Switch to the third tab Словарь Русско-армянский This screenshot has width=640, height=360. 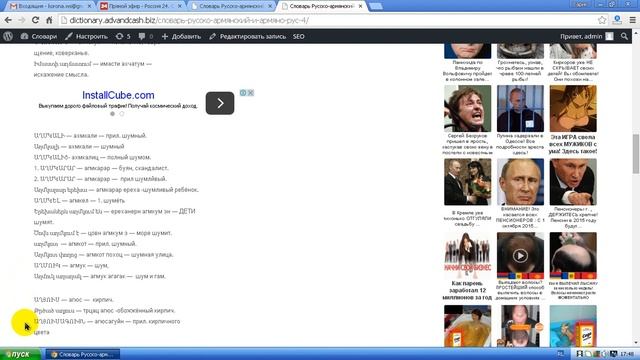(231, 6)
